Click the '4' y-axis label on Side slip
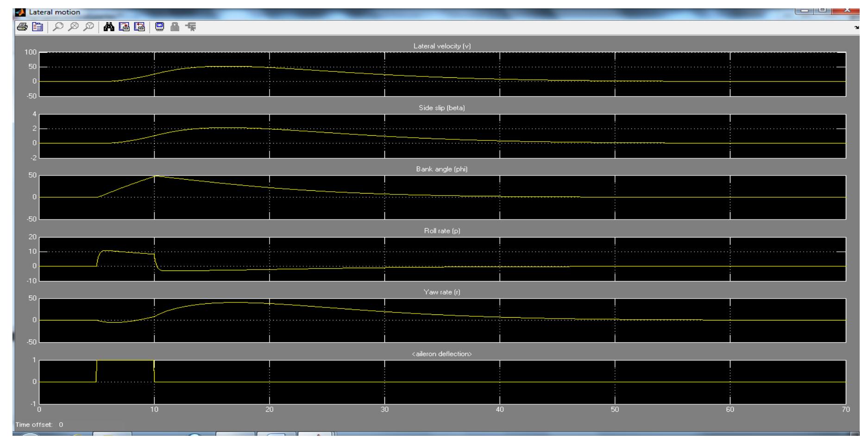Viewport: 868px width, 439px height. click(34, 114)
